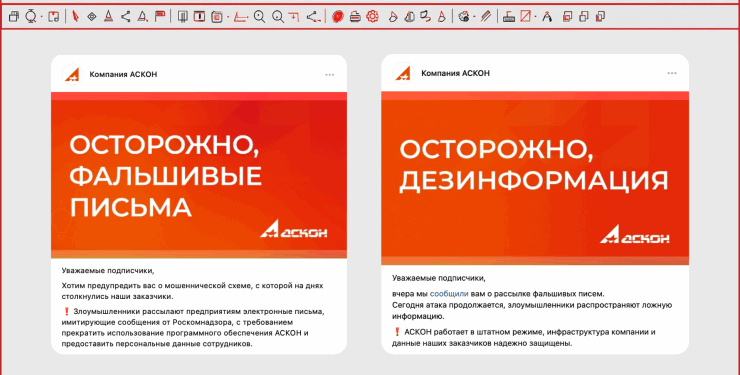The width and height of the screenshot is (740, 375).
Task: Click ASCON avatar on the fake letters post
Action: click(72, 74)
